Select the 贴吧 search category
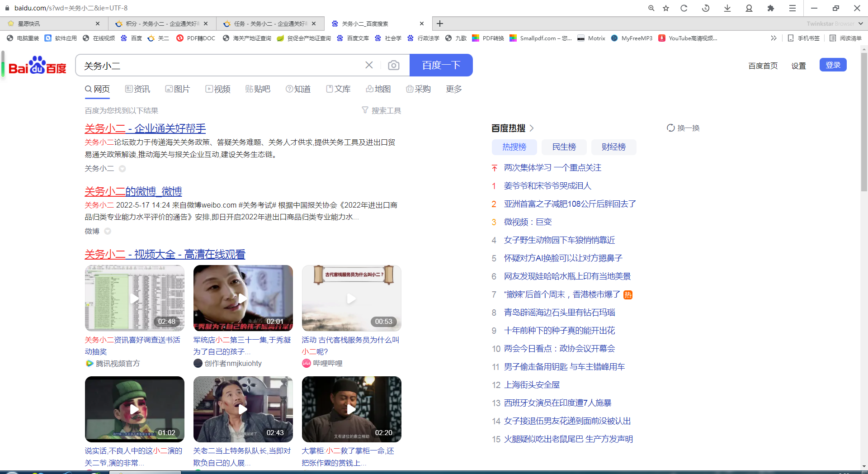This screenshot has height=474, width=868. pyautogui.click(x=258, y=89)
